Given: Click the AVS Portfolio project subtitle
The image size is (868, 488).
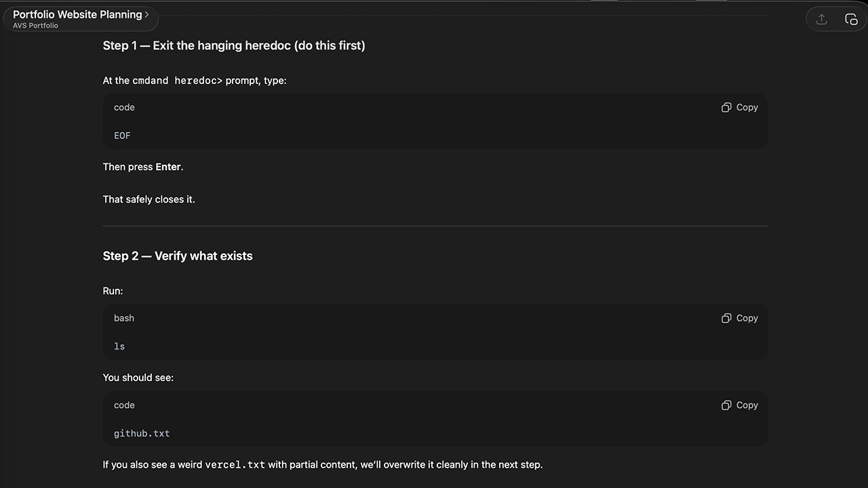Looking at the screenshot, I should pyautogui.click(x=35, y=26).
